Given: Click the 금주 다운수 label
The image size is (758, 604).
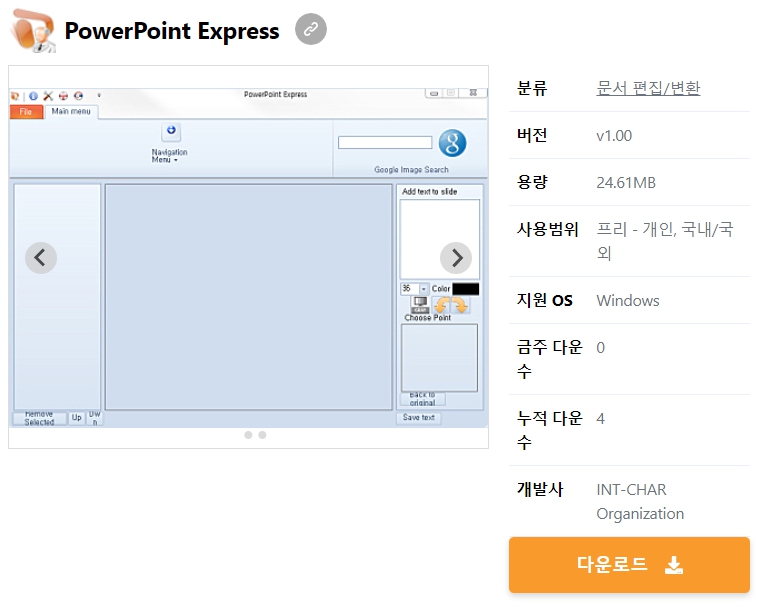Looking at the screenshot, I should tap(550, 359).
